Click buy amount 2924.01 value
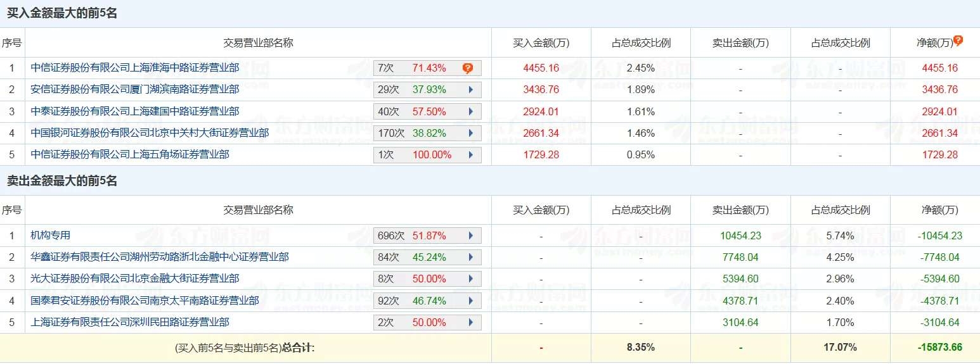This screenshot has width=980, height=364. 541,111
